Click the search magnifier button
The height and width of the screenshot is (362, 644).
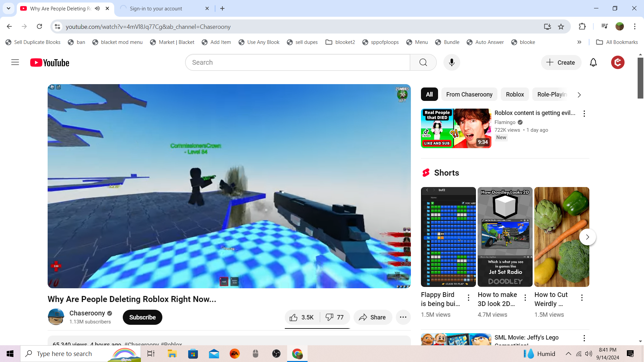pyautogui.click(x=423, y=62)
